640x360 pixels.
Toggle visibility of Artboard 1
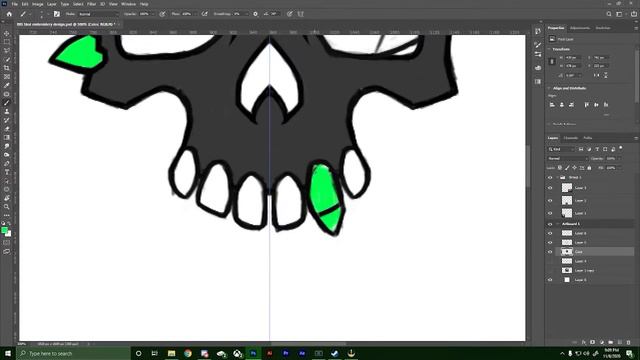point(550,224)
